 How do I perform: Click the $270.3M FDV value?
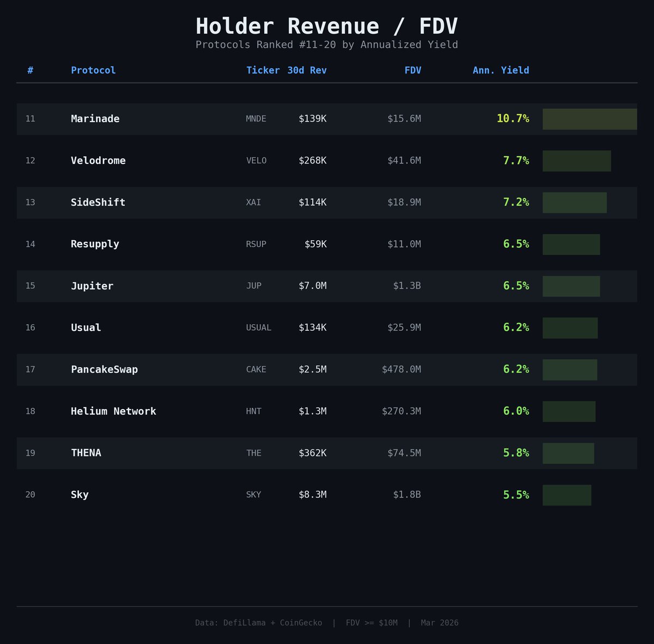(402, 411)
